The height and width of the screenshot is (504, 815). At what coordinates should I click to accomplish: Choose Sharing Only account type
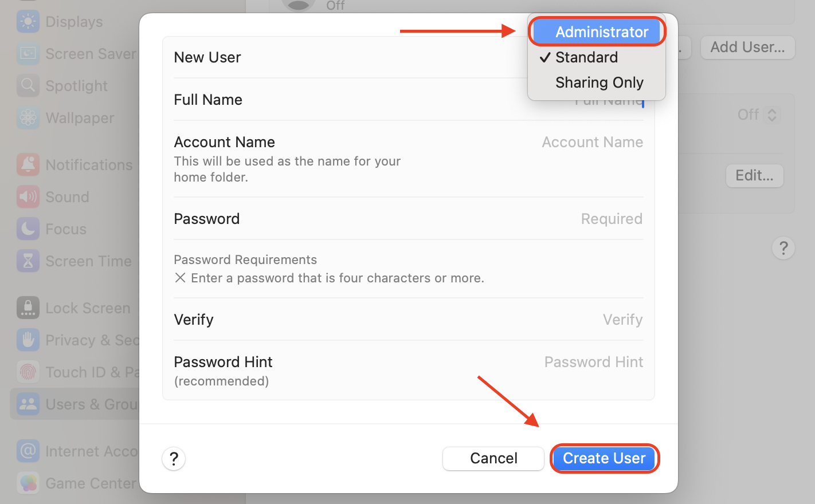pyautogui.click(x=599, y=82)
